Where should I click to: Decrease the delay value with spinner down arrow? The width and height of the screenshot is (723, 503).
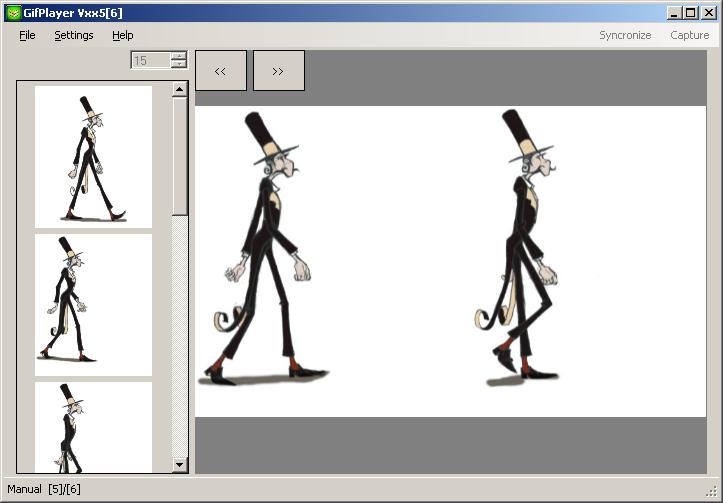178,65
